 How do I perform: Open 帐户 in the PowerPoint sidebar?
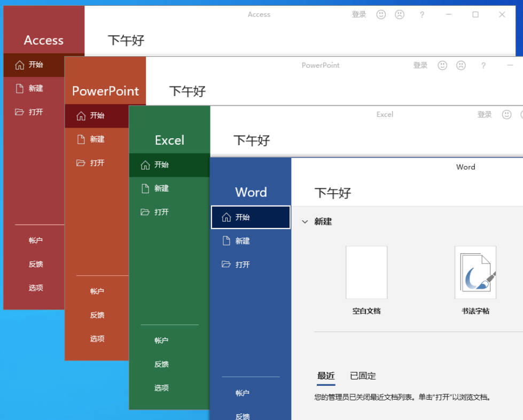[x=97, y=291]
